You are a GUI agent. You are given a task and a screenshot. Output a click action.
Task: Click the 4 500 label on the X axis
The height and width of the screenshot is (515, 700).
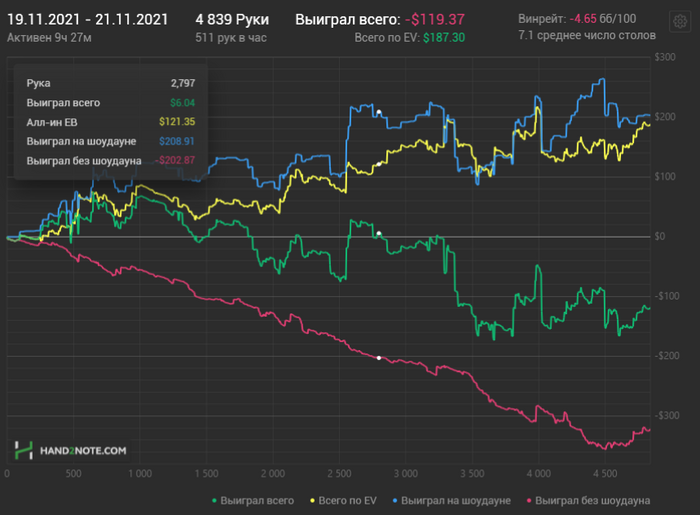tap(605, 473)
